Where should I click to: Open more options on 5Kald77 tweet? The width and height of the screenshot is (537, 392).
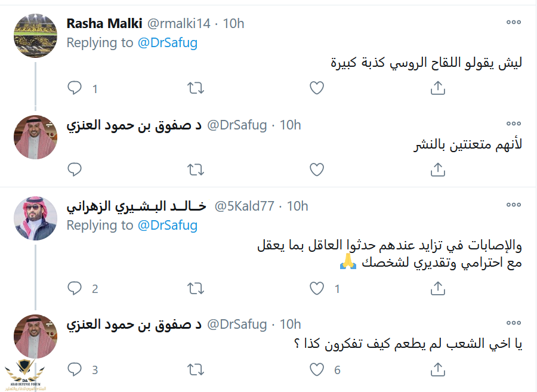[513, 205]
